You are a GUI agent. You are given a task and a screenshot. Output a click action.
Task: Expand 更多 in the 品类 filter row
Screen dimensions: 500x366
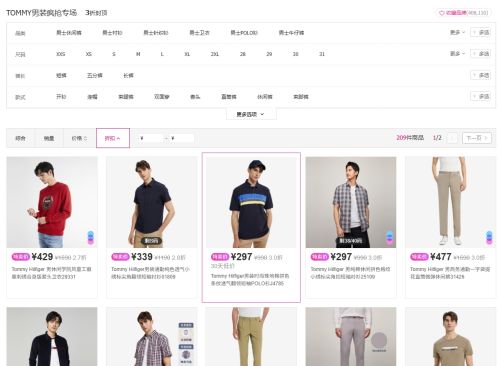[x=457, y=33]
